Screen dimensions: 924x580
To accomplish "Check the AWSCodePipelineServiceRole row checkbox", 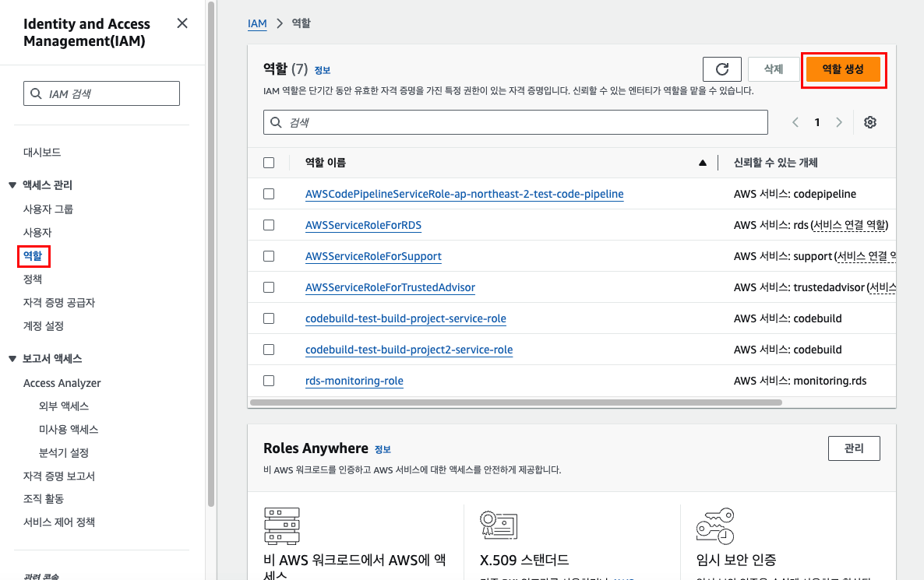I will coord(269,194).
